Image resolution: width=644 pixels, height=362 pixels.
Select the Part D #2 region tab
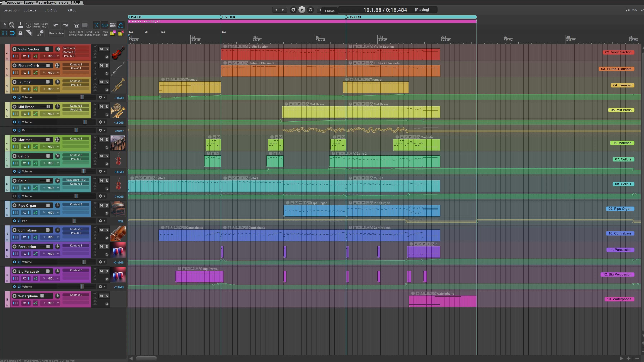click(x=230, y=17)
